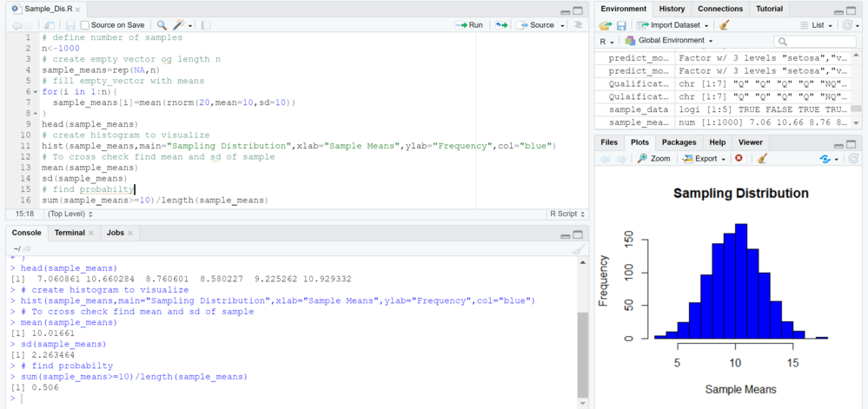Viewport: 868px width, 409px height.
Task: Click the code tools magic wand icon
Action: (x=179, y=25)
